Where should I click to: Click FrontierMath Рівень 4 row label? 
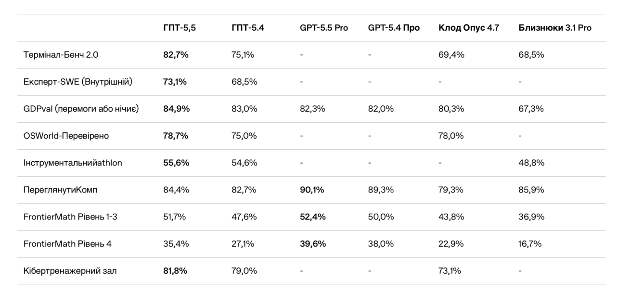coord(67,244)
